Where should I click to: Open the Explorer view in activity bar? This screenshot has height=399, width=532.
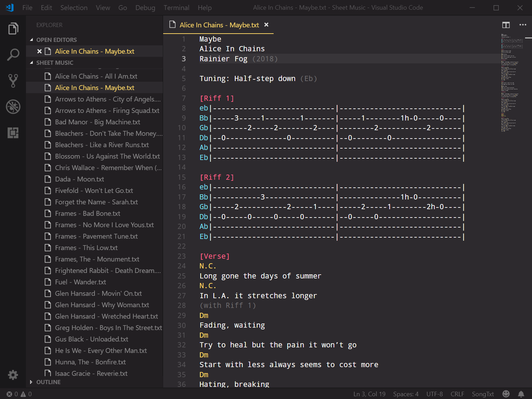click(13, 28)
